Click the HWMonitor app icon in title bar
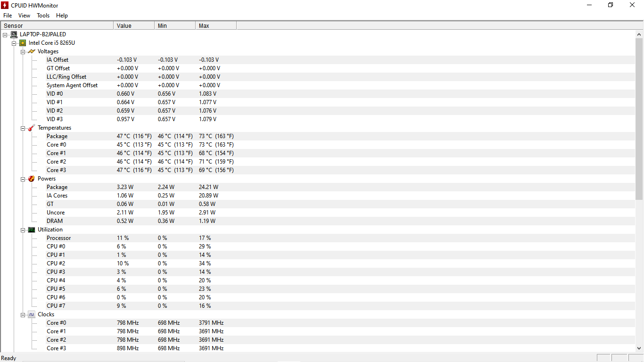Image resolution: width=644 pixels, height=362 pixels. (5, 5)
